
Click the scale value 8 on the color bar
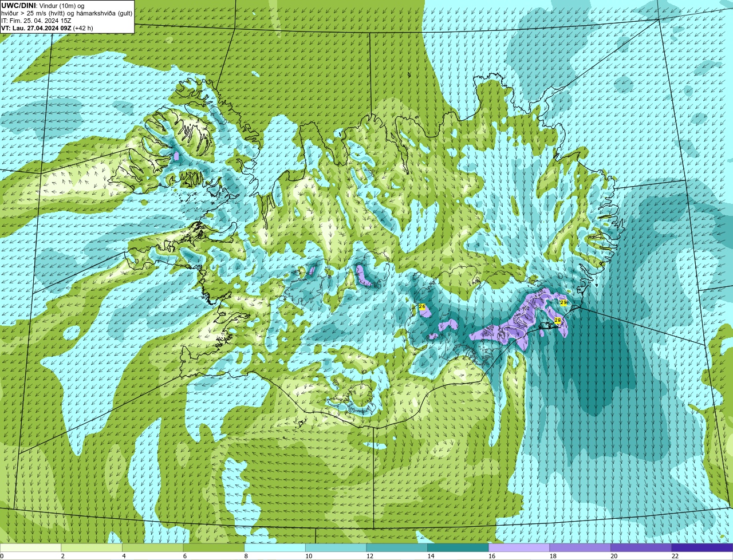tap(246, 556)
